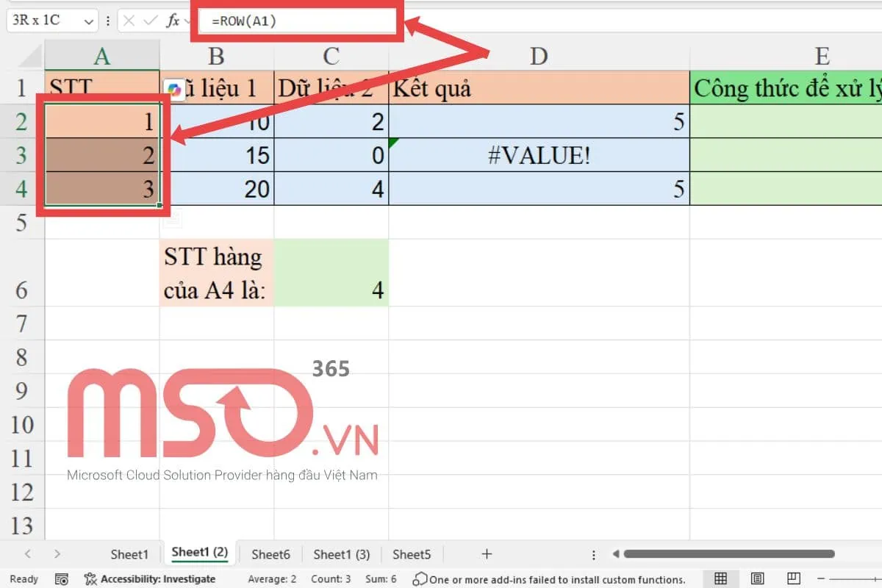The height and width of the screenshot is (588, 882).
Task: Open the sheet tabs overflow menu
Action: coord(593,554)
